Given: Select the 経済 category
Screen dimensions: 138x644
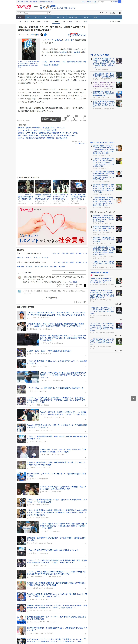Looking at the screenshot, I should click(x=39, y=21).
